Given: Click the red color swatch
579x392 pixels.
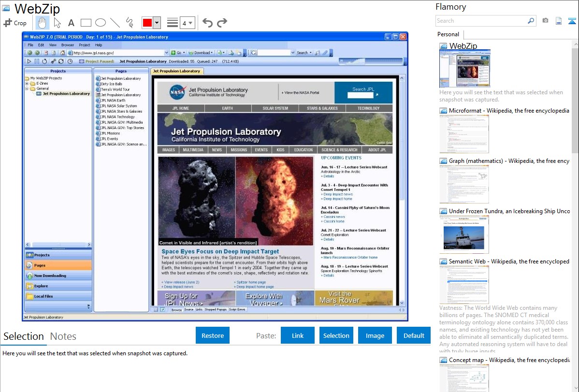Looking at the screenshot, I should point(147,23).
